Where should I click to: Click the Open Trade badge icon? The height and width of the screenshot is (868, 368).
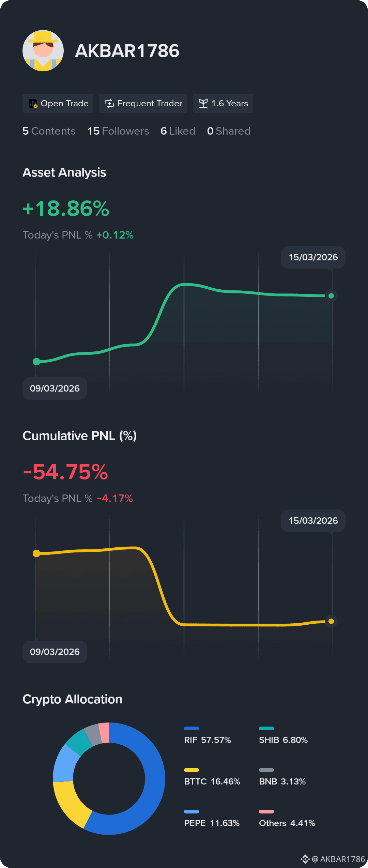click(33, 103)
